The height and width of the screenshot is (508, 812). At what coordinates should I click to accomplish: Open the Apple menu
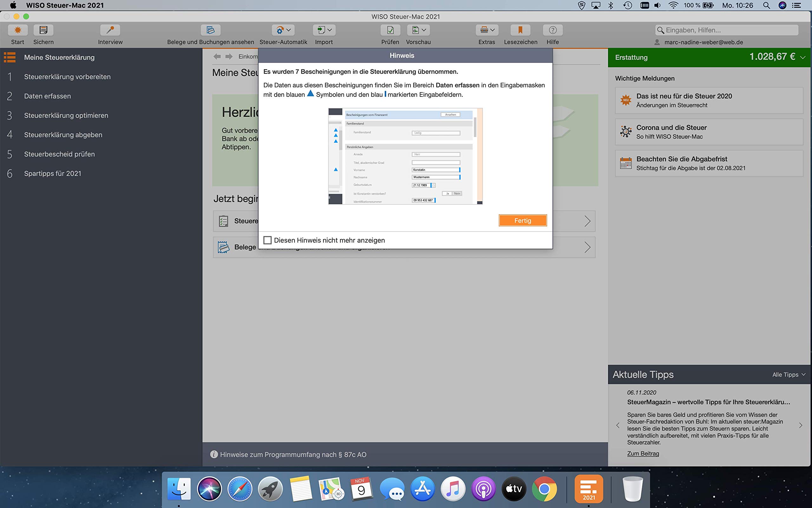click(13, 5)
